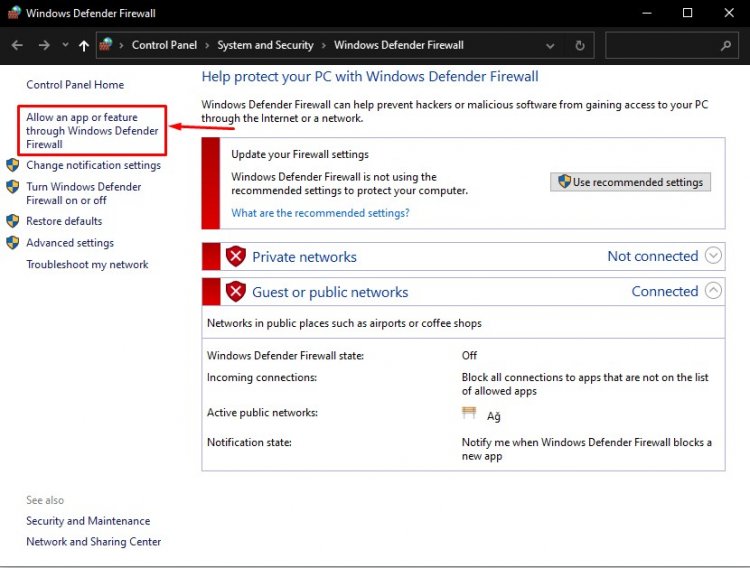Select System and Security breadcrumb item
Screen dimensions: 750x568
click(265, 45)
